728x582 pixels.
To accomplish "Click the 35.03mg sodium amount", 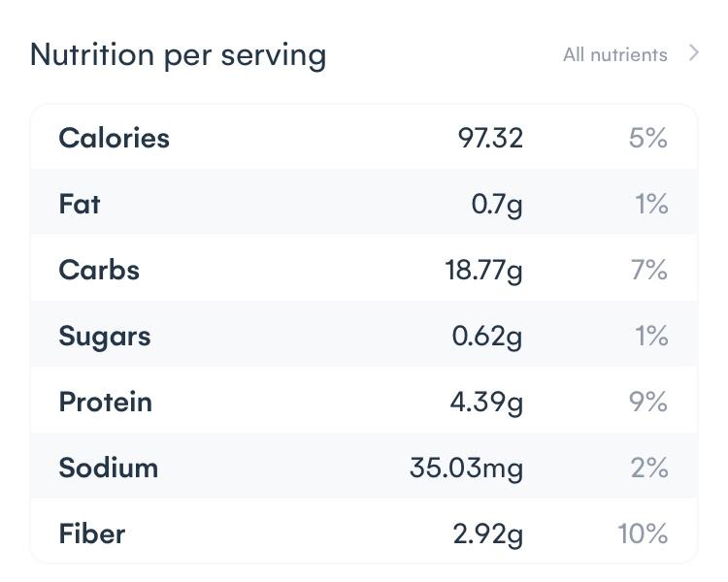I will click(x=466, y=468).
